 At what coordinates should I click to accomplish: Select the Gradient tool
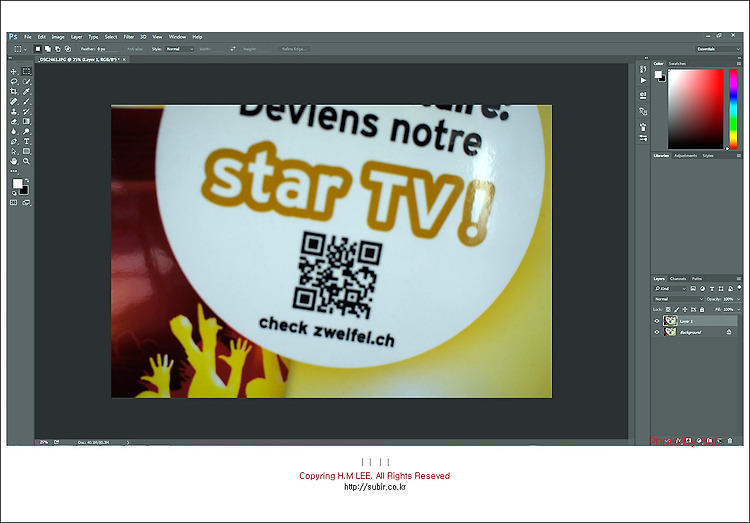tap(26, 122)
